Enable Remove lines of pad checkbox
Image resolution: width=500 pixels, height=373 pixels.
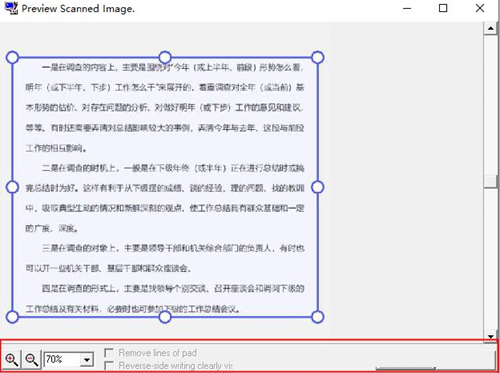click(x=109, y=353)
